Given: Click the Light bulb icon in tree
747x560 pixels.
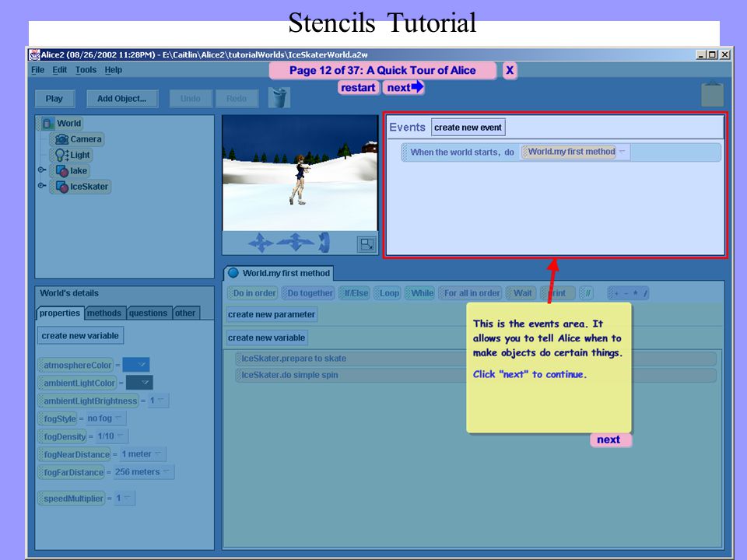Looking at the screenshot, I should [x=61, y=155].
